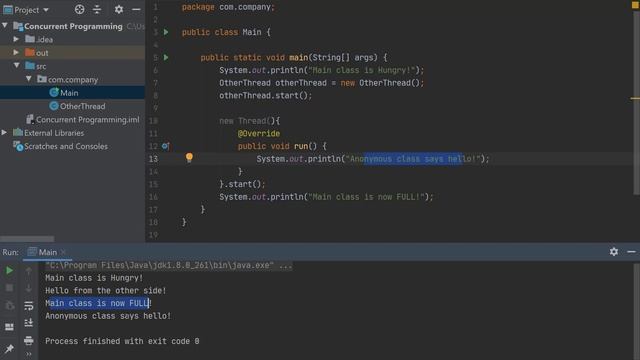This screenshot has width=640, height=360.
Task: Expand External Libraries node
Action: tap(4, 133)
